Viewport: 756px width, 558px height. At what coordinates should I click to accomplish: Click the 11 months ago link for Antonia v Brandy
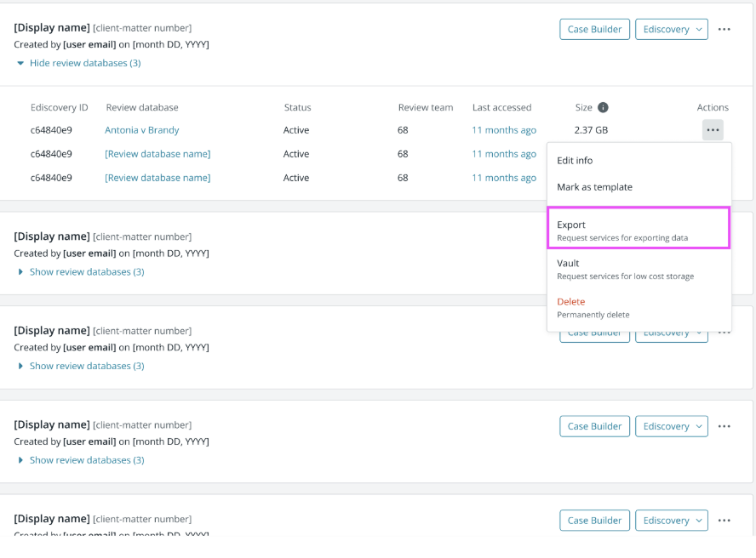coord(504,129)
